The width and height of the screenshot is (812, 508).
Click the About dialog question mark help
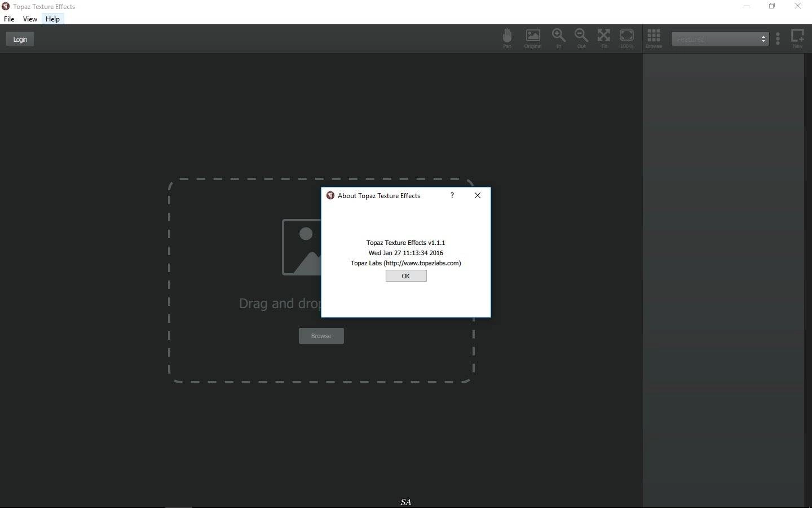tap(452, 195)
